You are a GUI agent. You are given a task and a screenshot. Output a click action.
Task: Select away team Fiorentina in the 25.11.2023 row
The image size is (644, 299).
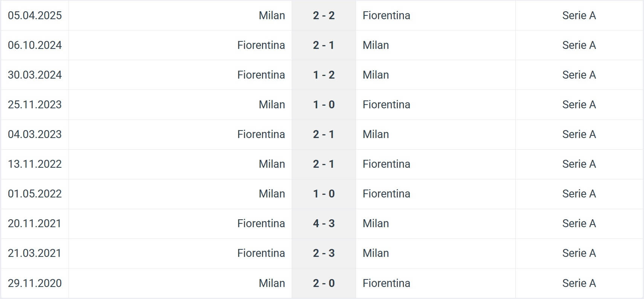[x=386, y=105]
